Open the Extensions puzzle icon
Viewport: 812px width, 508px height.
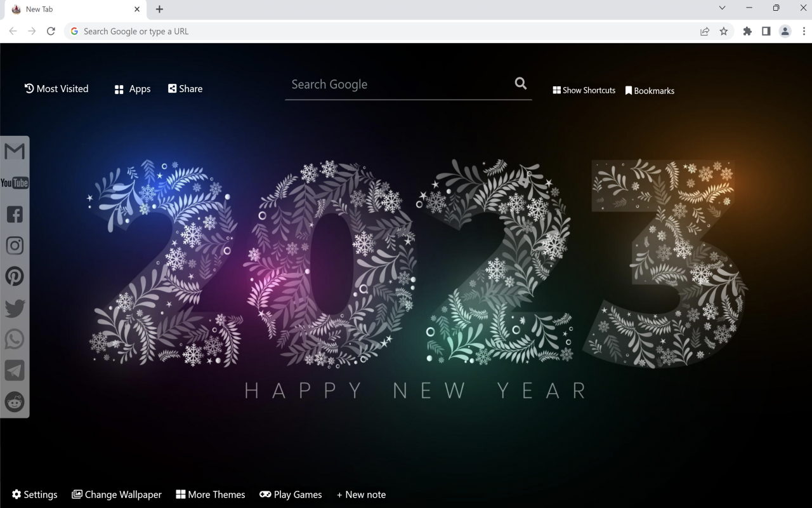[747, 31]
